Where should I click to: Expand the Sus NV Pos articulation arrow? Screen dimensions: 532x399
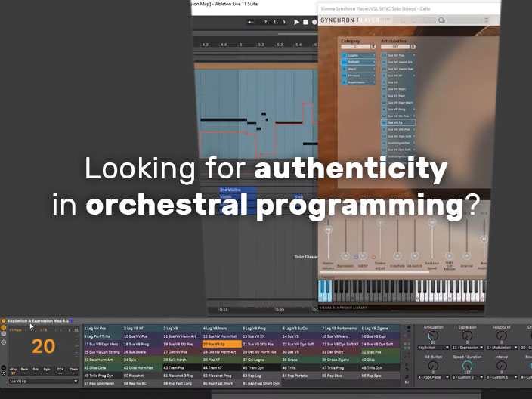click(x=413, y=55)
